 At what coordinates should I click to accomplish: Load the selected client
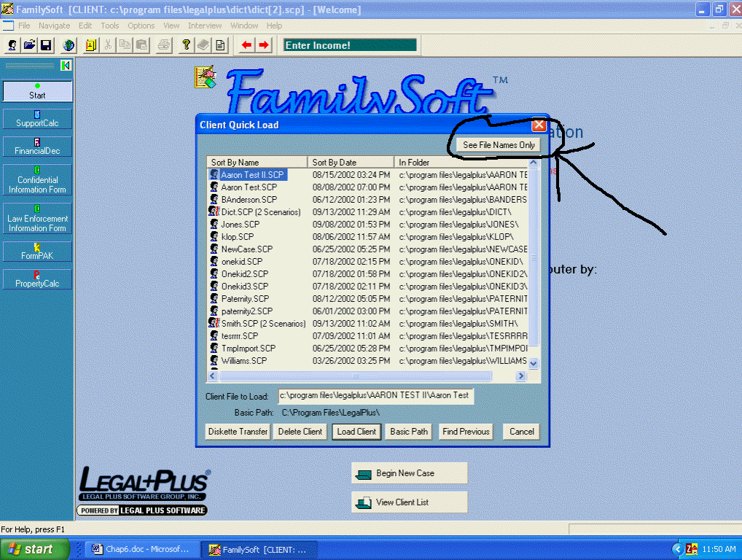pos(356,431)
